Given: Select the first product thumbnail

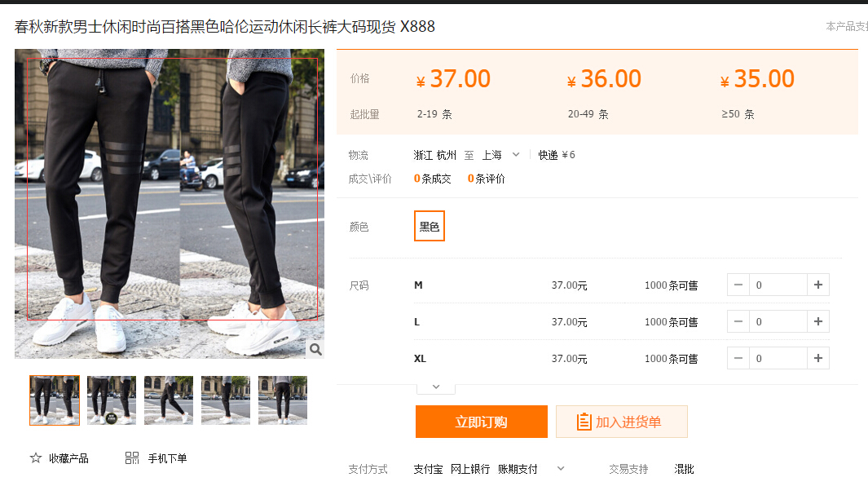Looking at the screenshot, I should coord(55,400).
